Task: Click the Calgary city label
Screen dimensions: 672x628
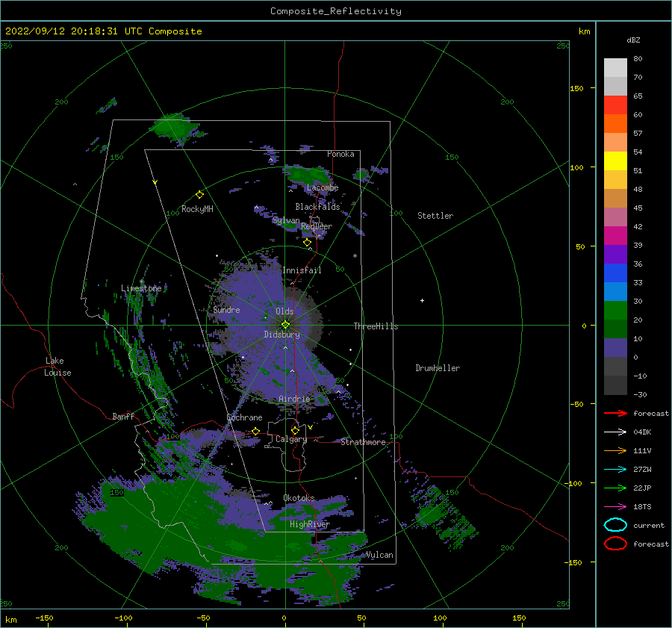Action: click(291, 439)
